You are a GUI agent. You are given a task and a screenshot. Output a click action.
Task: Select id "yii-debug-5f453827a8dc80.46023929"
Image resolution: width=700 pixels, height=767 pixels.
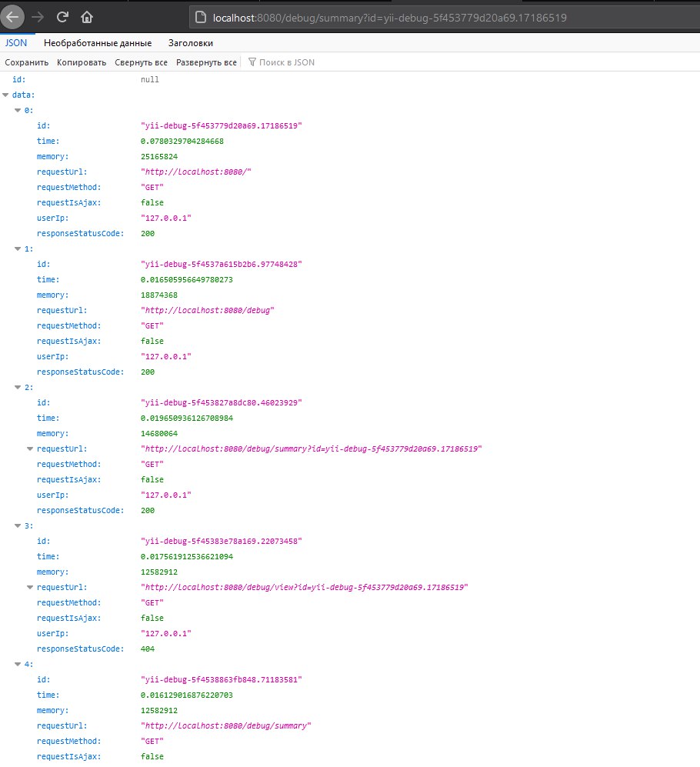click(x=221, y=402)
